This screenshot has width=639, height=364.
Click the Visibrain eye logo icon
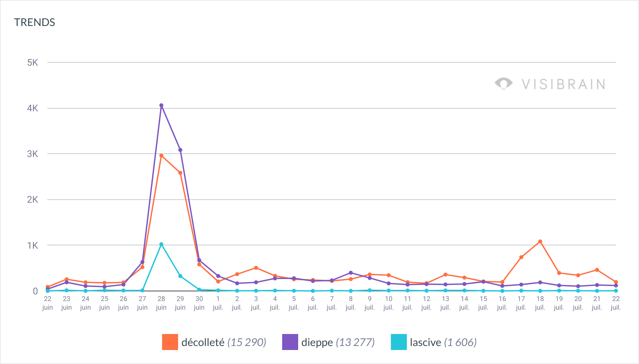(504, 83)
